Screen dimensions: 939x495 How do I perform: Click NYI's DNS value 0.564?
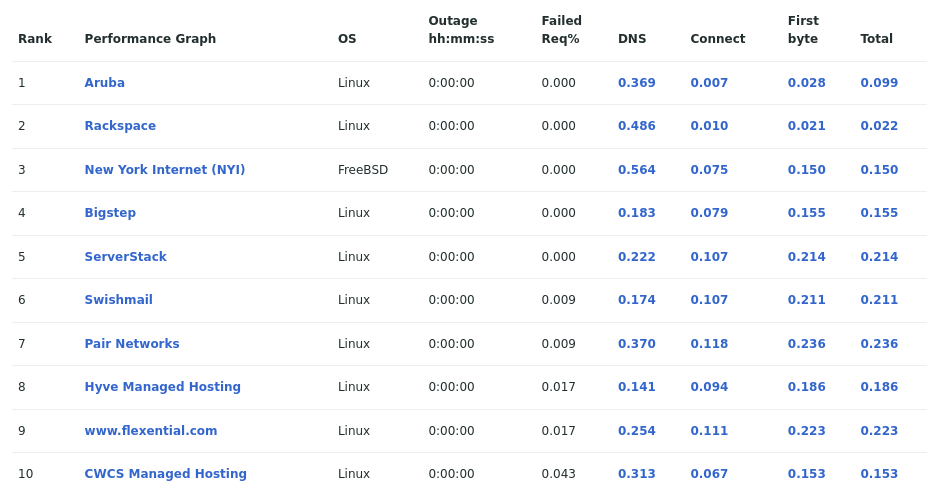click(x=637, y=169)
